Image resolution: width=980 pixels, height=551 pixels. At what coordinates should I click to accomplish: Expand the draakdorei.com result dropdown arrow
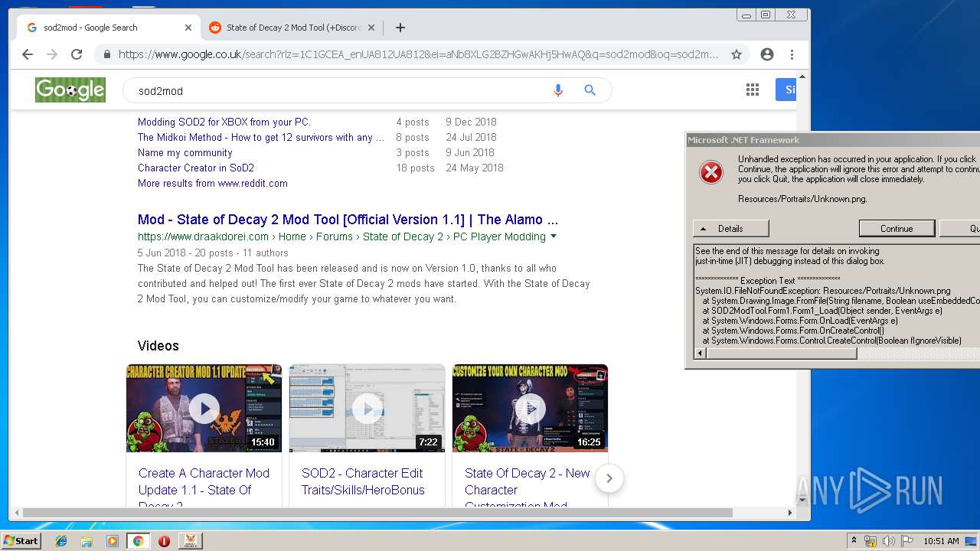tap(554, 236)
